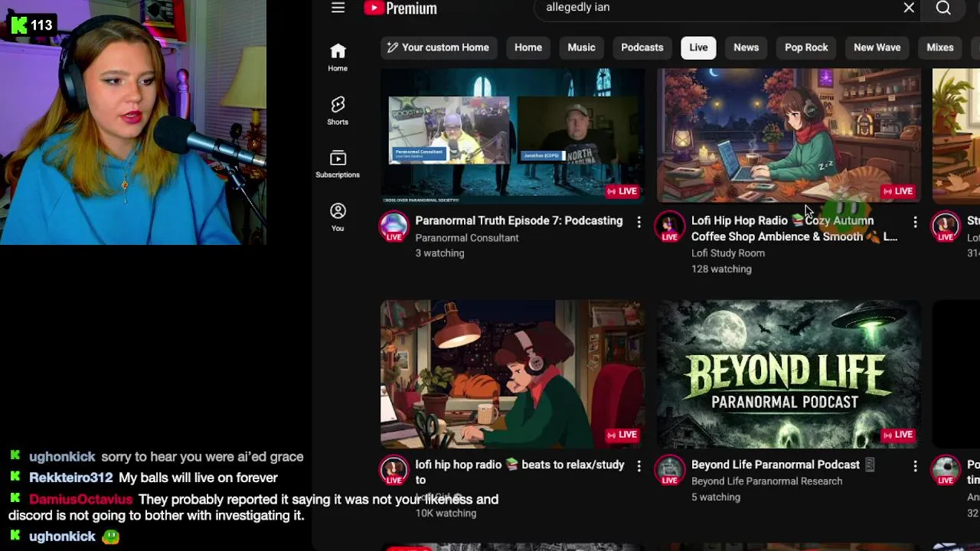Open Lofi Study Room channel name link
The width and height of the screenshot is (980, 551).
point(728,253)
